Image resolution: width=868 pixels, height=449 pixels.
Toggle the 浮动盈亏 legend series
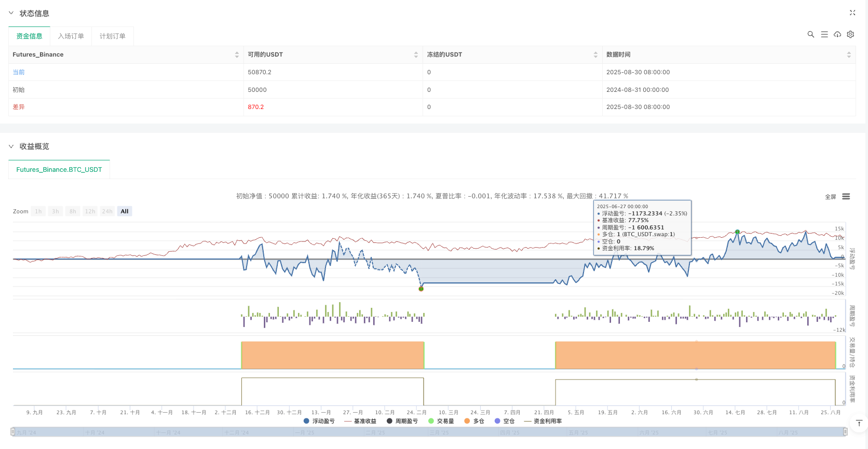pyautogui.click(x=319, y=421)
